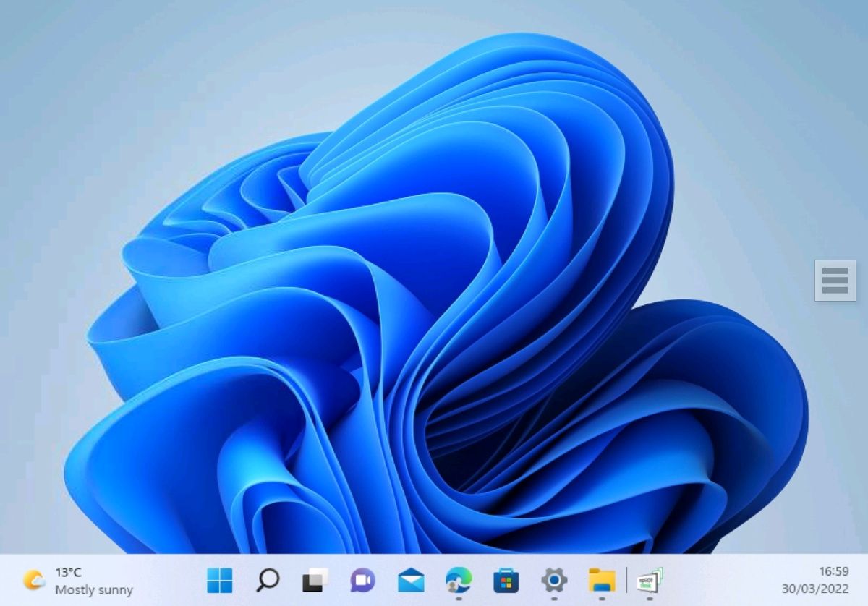Select the Start button's Windows logo
The image size is (868, 606).
221,581
